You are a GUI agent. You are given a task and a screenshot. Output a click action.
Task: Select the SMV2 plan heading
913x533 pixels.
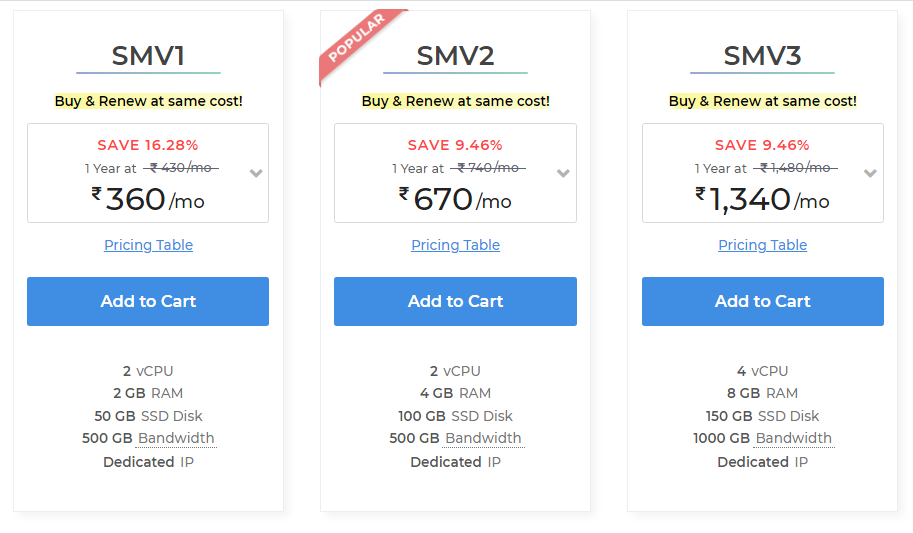(455, 55)
